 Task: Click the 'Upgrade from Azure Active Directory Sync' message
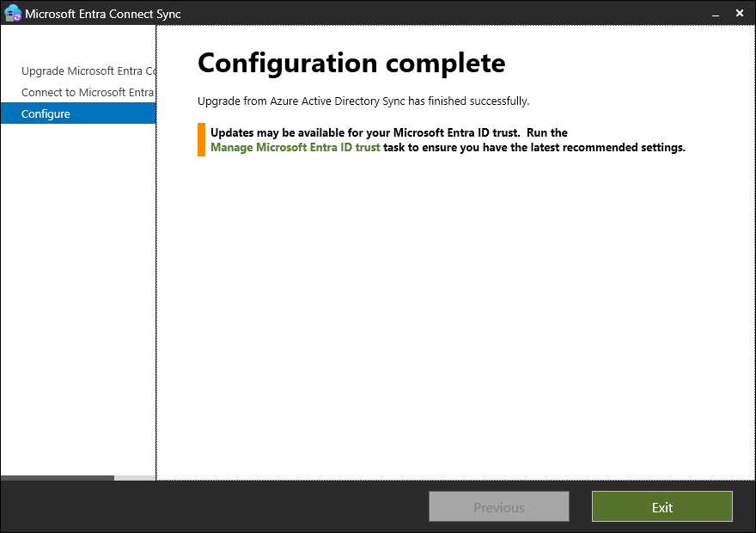pyautogui.click(x=363, y=101)
